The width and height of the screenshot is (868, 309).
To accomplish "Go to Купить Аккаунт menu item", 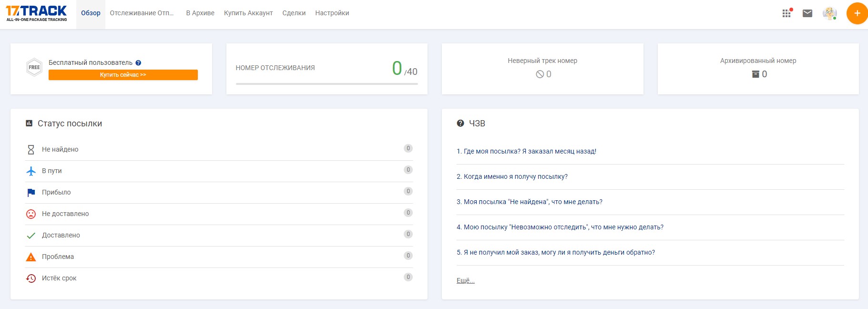I will (248, 13).
